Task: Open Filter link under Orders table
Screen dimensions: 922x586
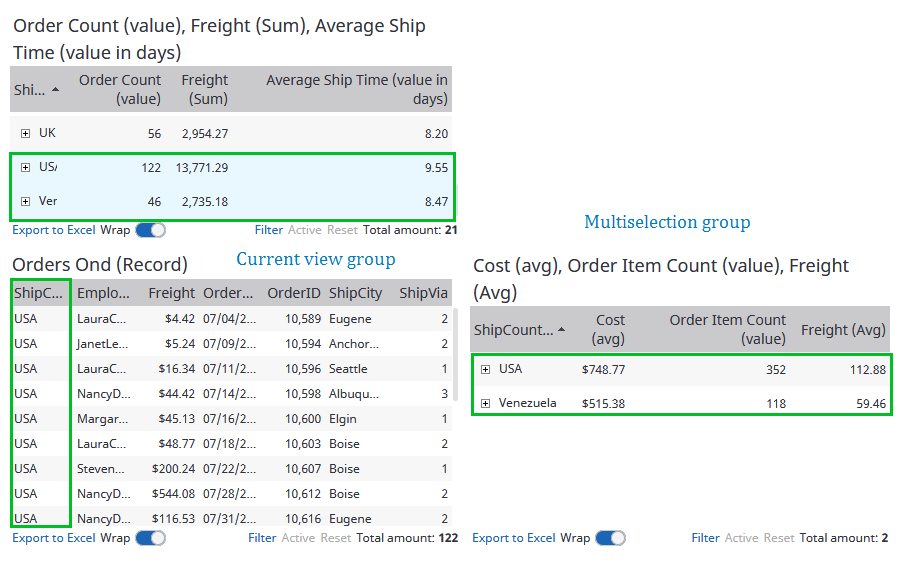Action: click(262, 538)
